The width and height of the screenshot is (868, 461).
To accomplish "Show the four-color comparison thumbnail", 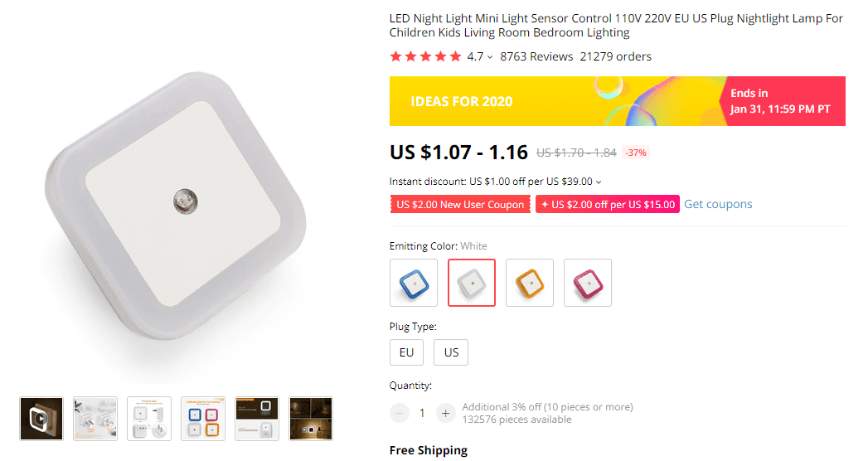I will 203,419.
